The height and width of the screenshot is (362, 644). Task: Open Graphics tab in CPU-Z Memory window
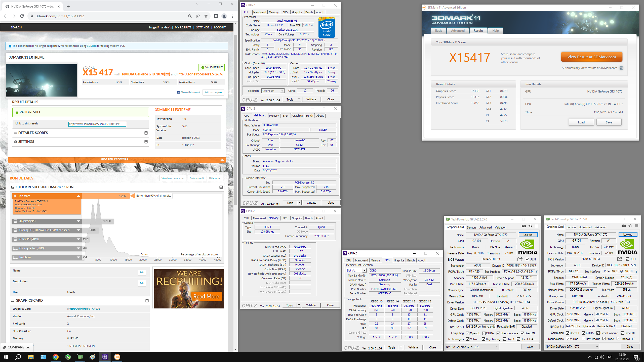pyautogui.click(x=297, y=218)
